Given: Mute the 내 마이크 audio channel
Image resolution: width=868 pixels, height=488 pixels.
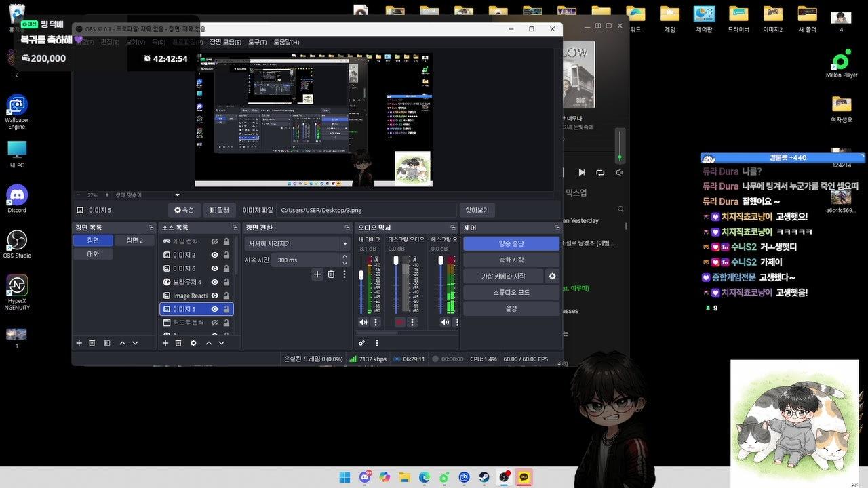Looking at the screenshot, I should [x=363, y=322].
